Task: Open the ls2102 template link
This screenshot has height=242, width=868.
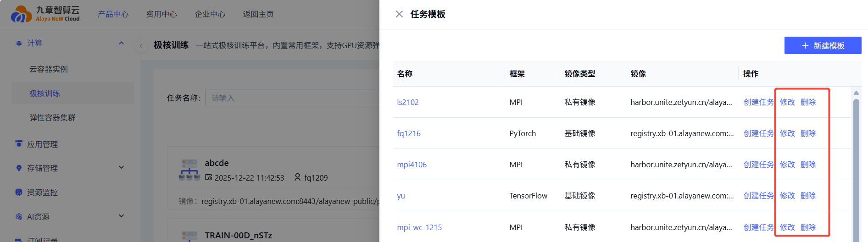Action: coord(408,102)
